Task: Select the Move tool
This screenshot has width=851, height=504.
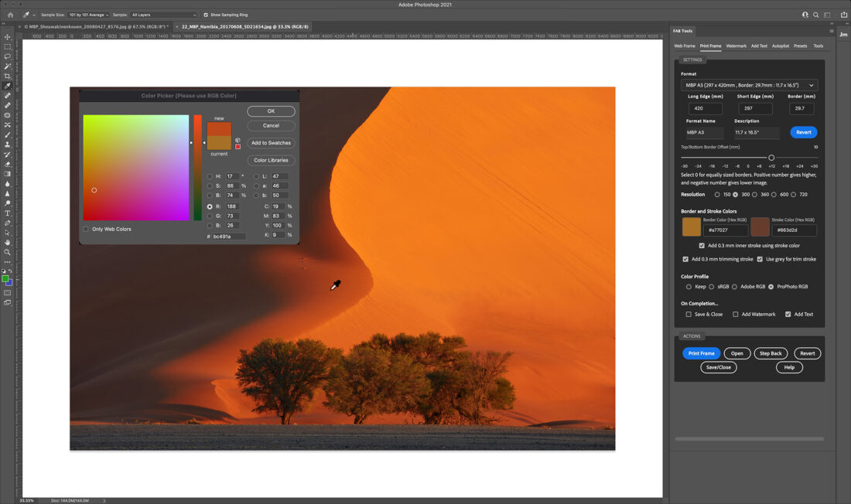Action: [x=8, y=37]
